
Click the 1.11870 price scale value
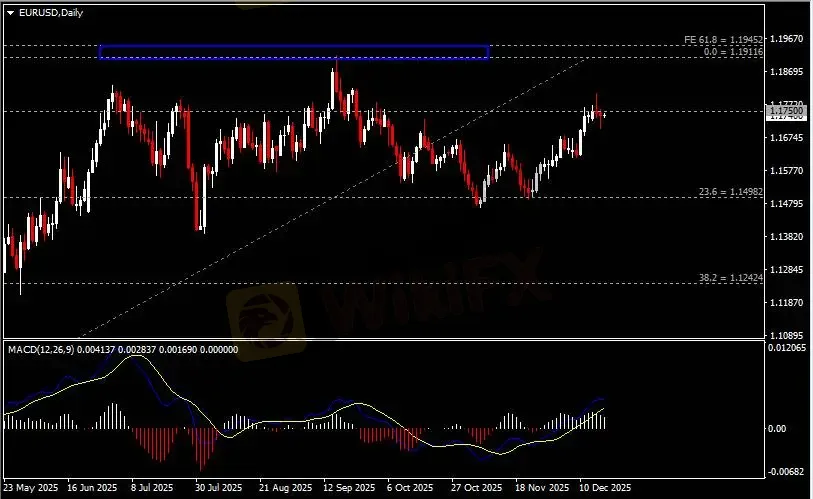787,302
